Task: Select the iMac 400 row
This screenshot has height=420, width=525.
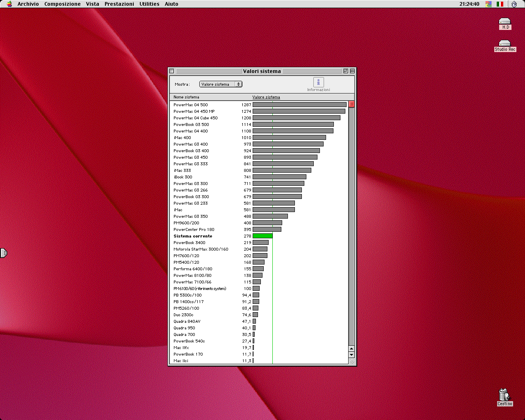Action: point(259,137)
